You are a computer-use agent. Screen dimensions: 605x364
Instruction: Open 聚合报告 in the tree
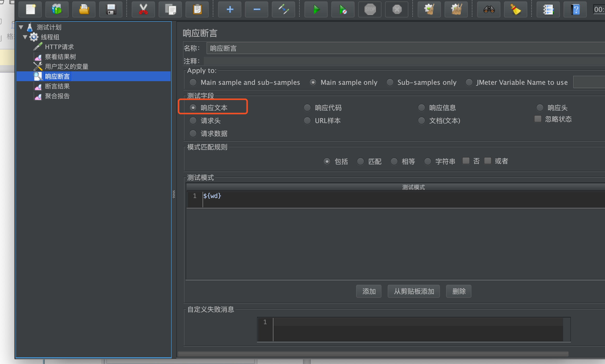click(x=57, y=96)
